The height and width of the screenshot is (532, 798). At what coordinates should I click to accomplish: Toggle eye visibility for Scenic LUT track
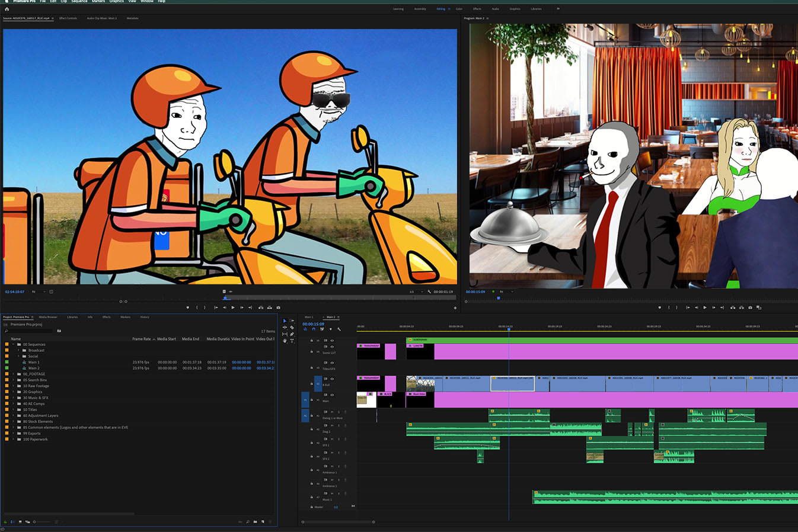click(x=332, y=347)
